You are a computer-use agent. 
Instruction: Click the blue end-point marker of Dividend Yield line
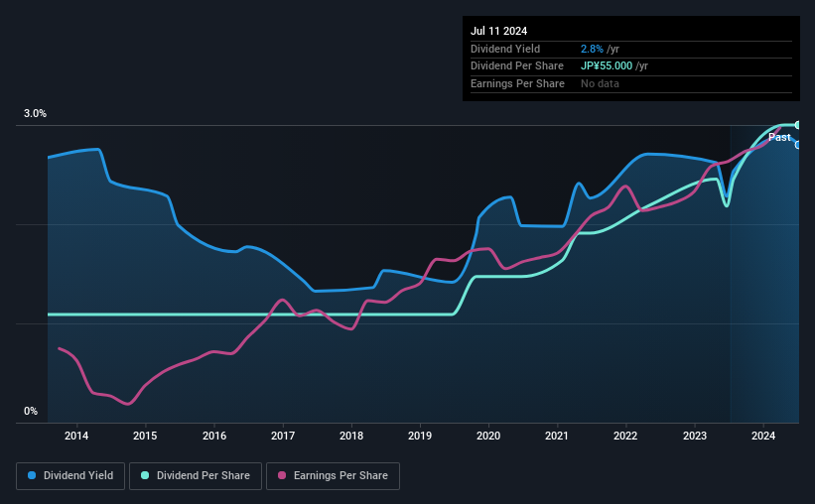point(797,145)
